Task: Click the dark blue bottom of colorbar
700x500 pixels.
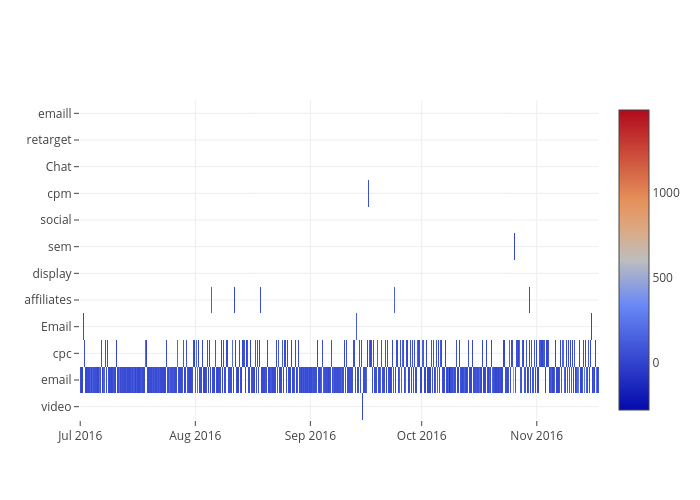Action: pyautogui.click(x=633, y=403)
